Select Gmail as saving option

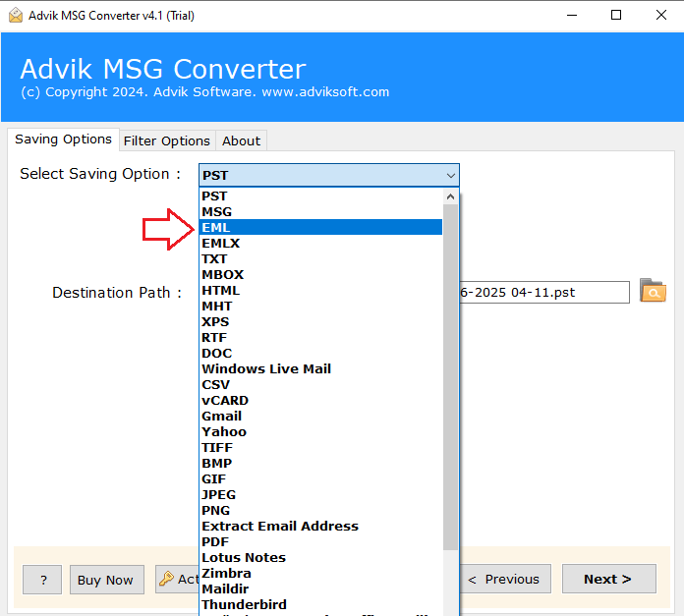(x=320, y=416)
